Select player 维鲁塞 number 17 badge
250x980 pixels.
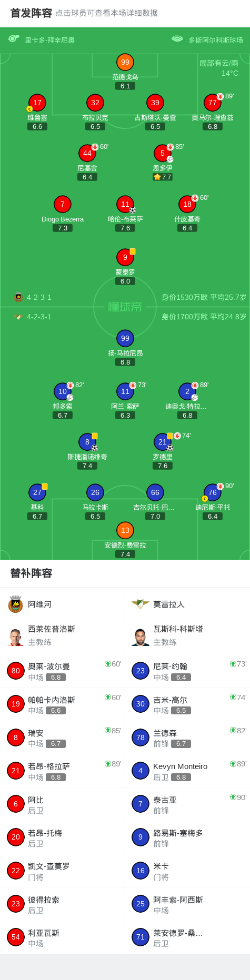click(x=37, y=103)
